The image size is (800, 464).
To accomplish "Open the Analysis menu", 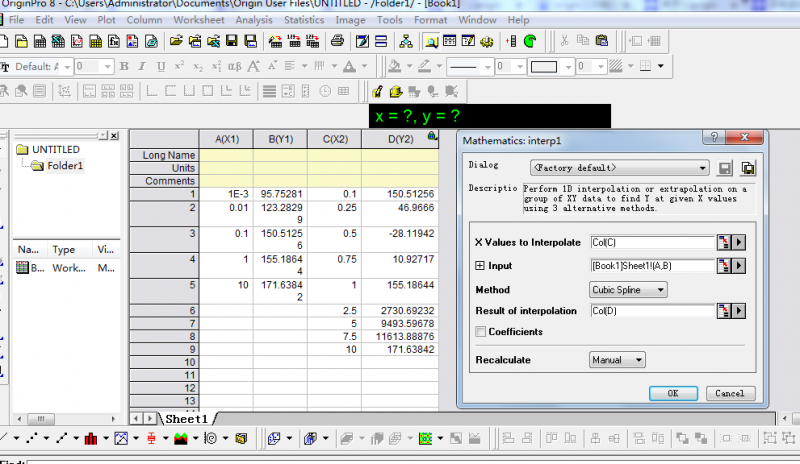I will tap(253, 20).
